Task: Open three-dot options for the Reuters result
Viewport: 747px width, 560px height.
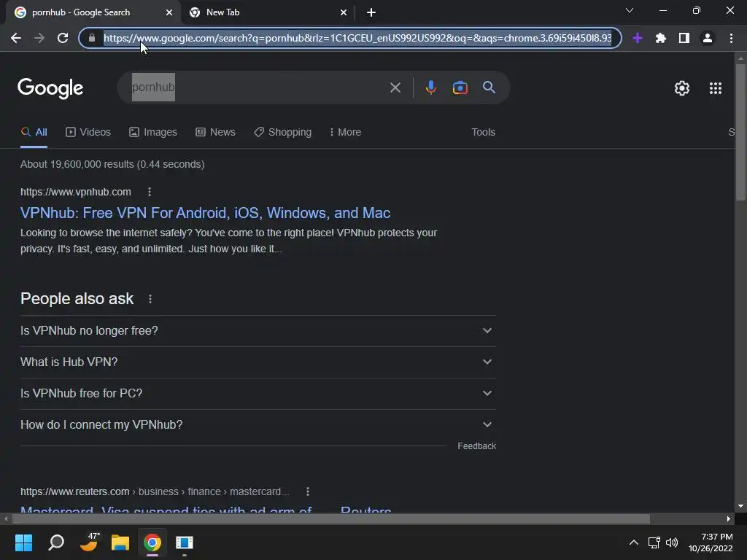Action: pos(308,491)
